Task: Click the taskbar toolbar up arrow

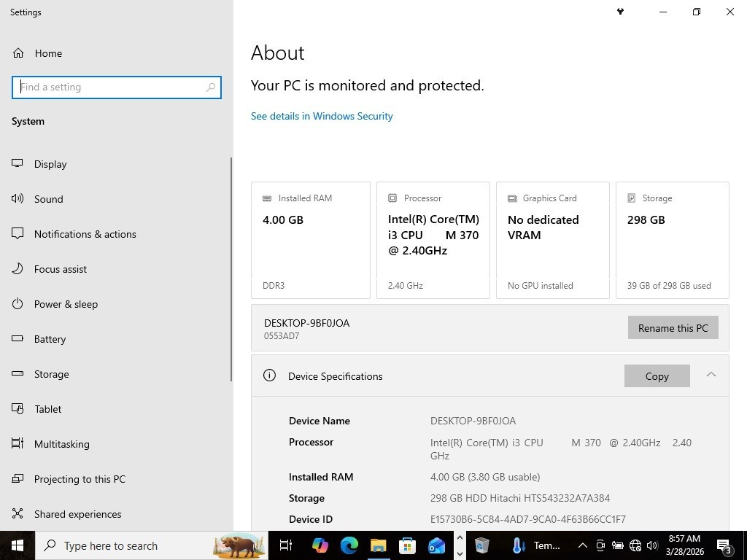Action: pyautogui.click(x=460, y=537)
